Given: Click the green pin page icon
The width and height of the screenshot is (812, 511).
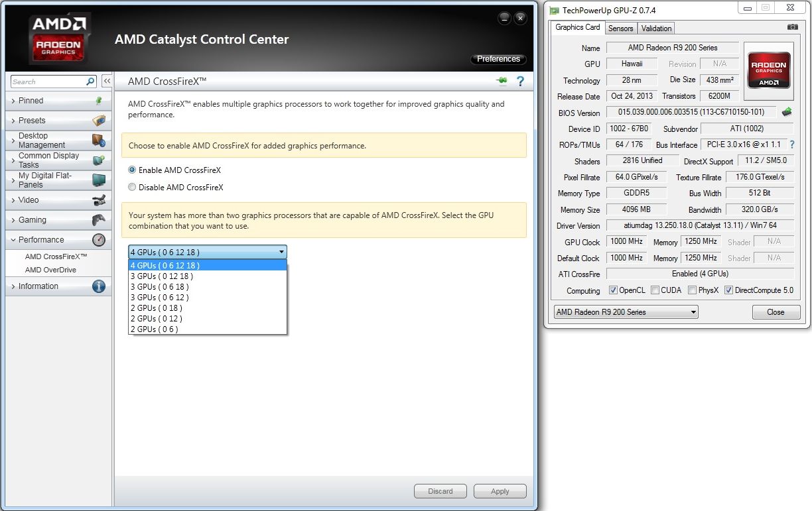Looking at the screenshot, I should coord(502,81).
